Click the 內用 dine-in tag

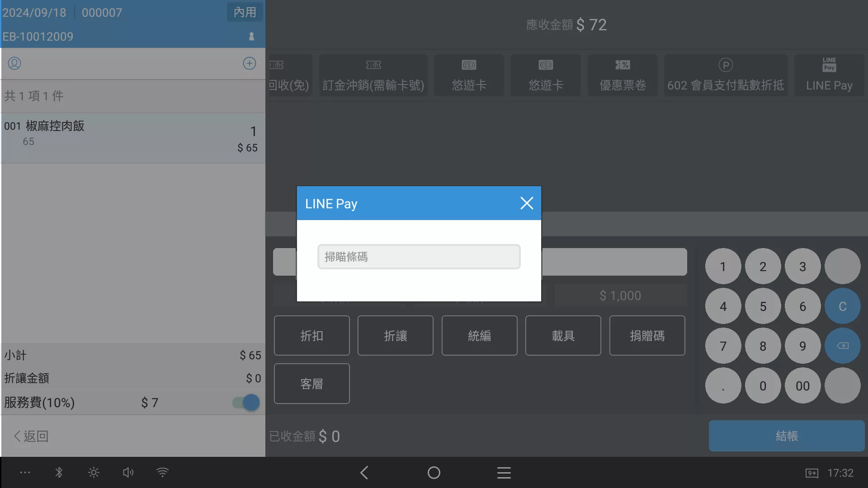(245, 12)
